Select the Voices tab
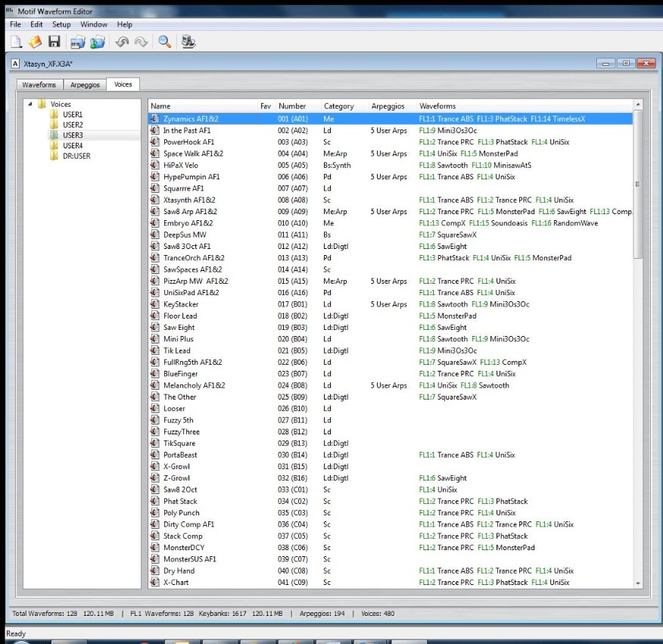This screenshot has height=644, width=663. coord(123,84)
